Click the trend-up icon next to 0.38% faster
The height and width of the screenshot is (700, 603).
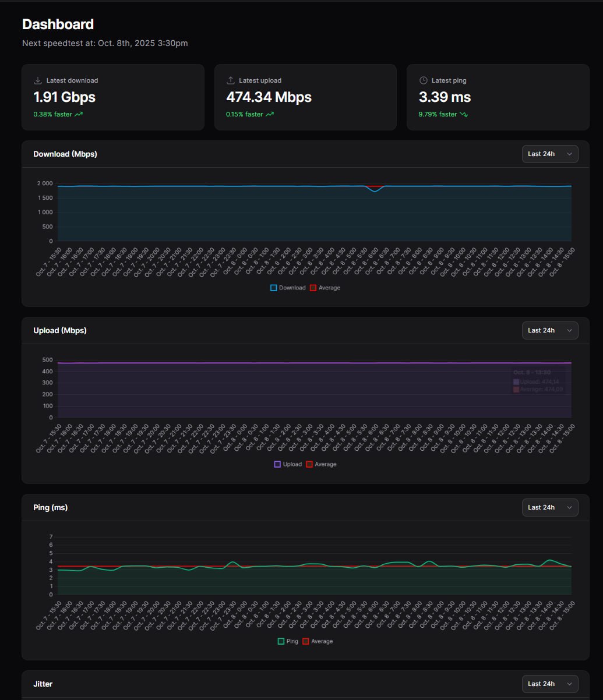(79, 115)
